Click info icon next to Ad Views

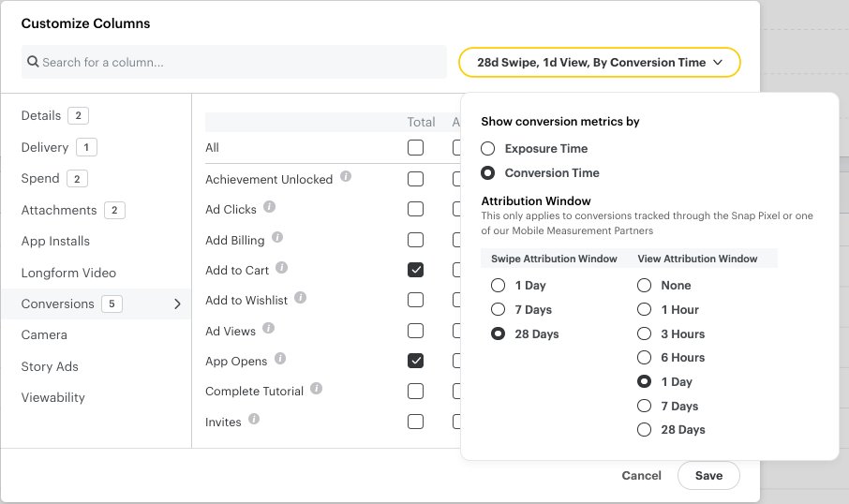269,329
